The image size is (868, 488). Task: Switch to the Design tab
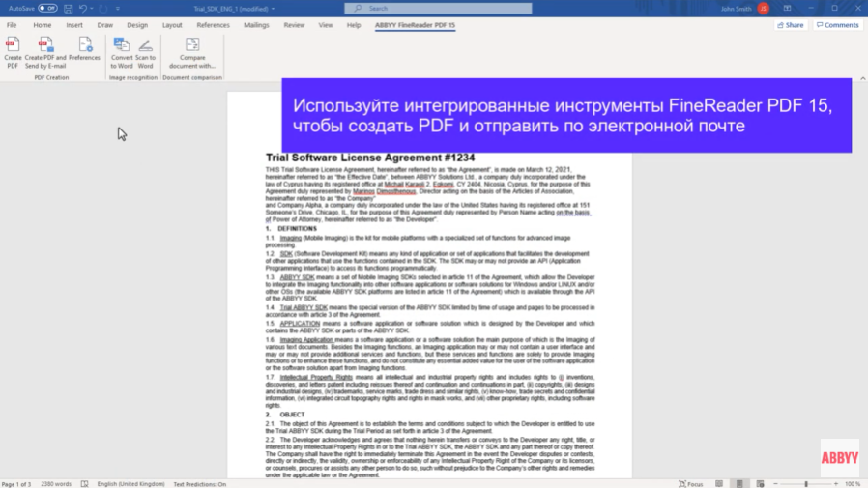point(137,25)
